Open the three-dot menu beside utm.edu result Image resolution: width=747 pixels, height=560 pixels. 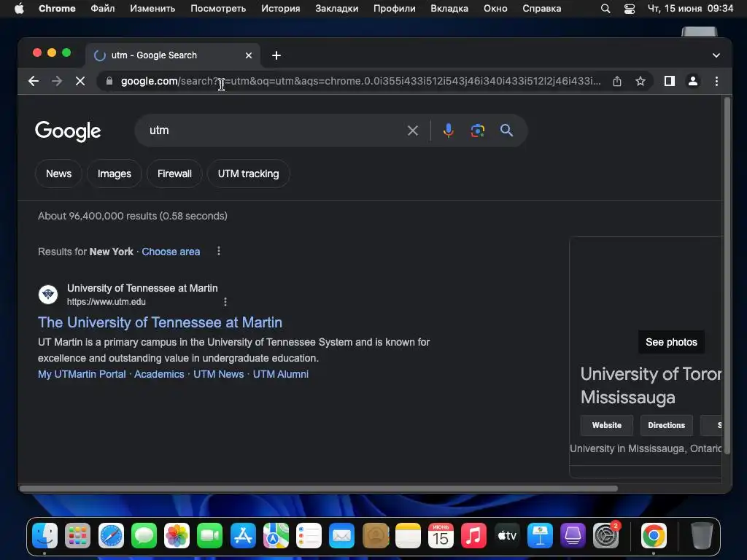(225, 301)
